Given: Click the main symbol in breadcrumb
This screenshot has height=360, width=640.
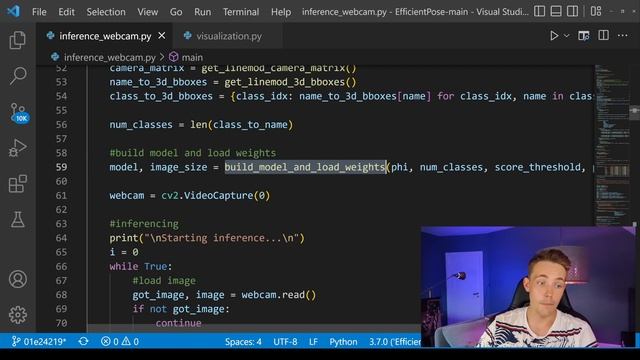Looking at the screenshot, I should (192, 57).
